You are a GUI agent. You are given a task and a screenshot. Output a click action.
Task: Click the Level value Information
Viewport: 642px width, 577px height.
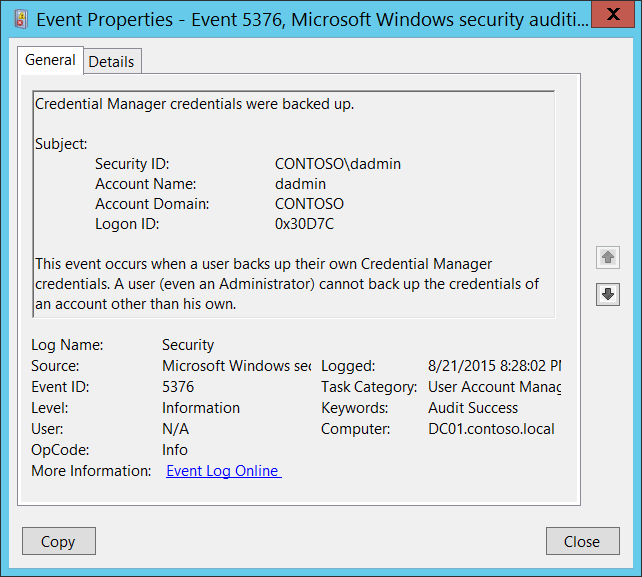pyautogui.click(x=201, y=408)
